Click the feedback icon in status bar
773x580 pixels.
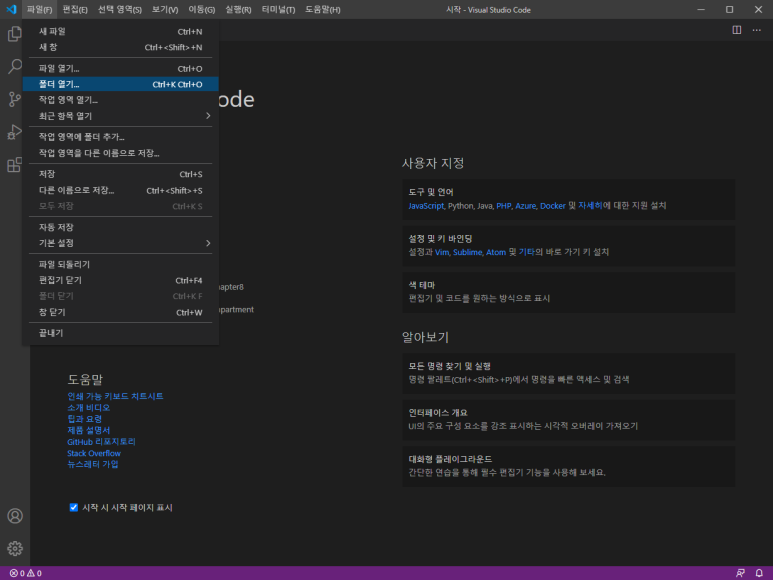[x=740, y=573]
